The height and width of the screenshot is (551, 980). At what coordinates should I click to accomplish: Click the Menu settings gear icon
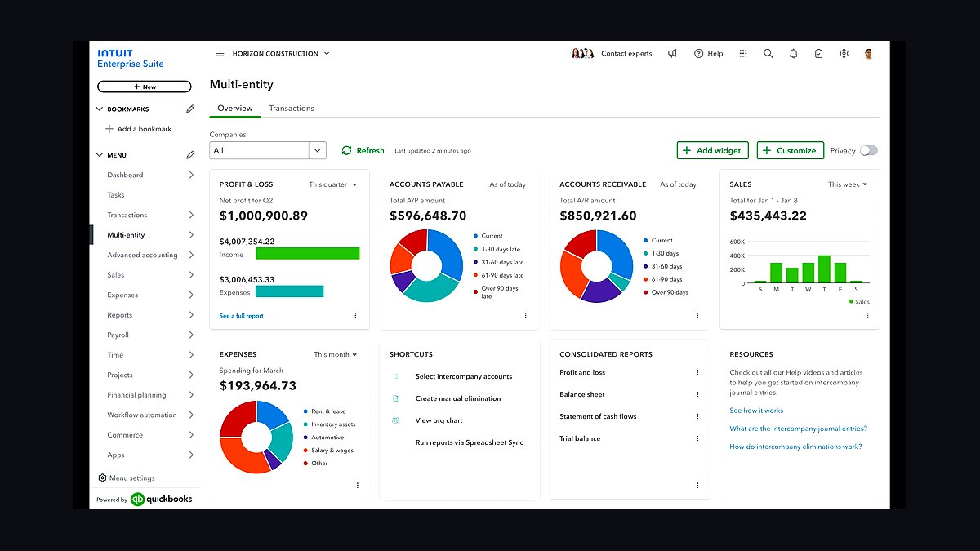(102, 478)
